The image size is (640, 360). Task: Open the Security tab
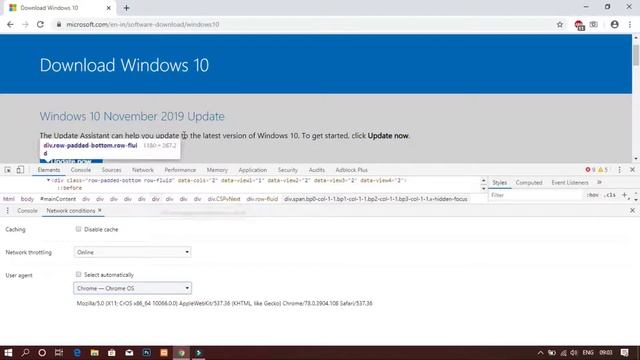287,170
